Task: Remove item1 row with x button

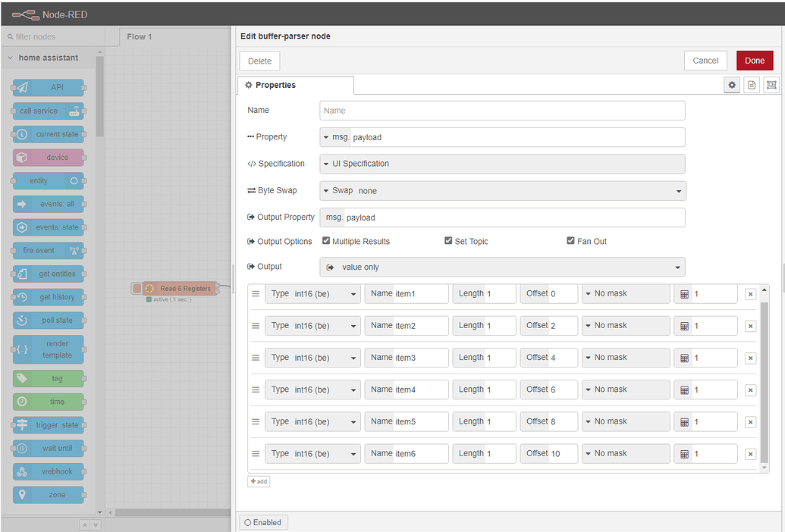Action: (750, 294)
